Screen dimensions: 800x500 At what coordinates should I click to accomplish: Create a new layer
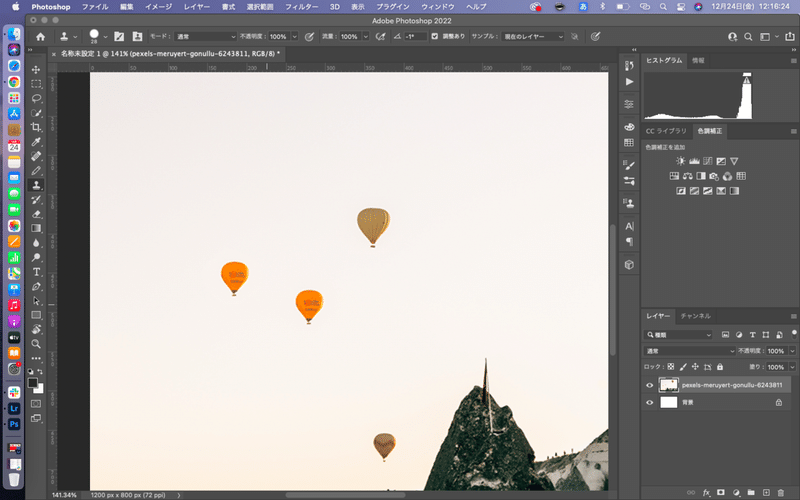[x=766, y=492]
